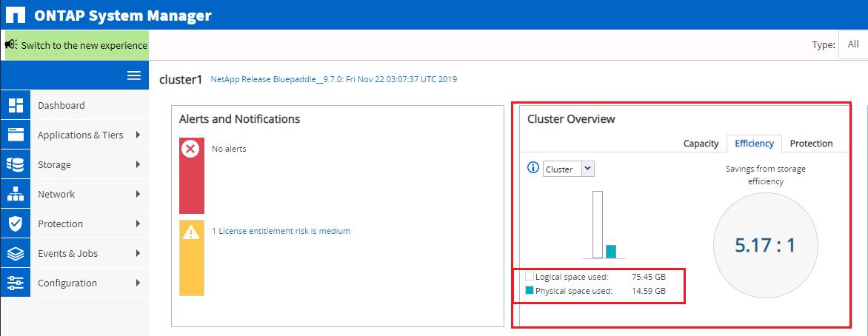868x336 pixels.
Task: Click the Applications & Tiers icon
Action: pos(16,135)
